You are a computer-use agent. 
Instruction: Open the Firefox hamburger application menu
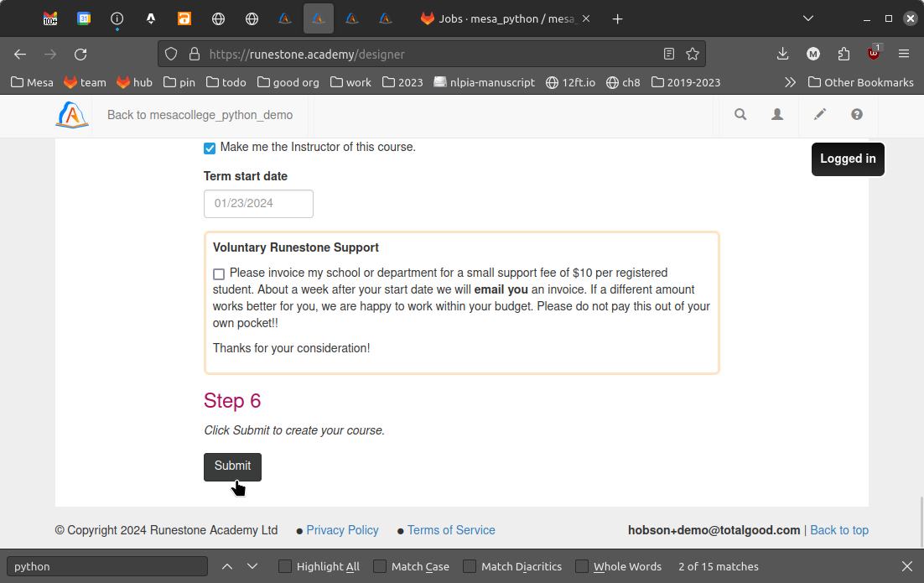point(904,54)
